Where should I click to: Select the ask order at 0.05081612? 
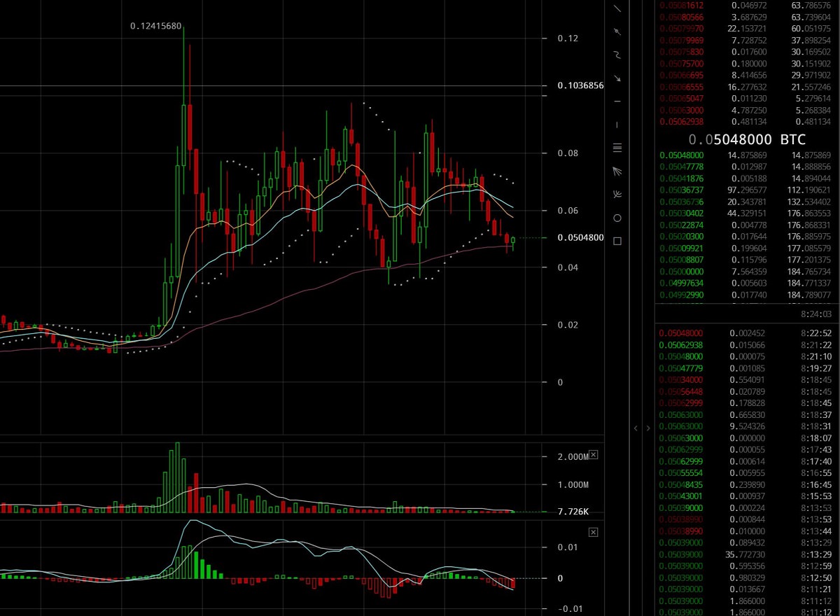[747, 6]
